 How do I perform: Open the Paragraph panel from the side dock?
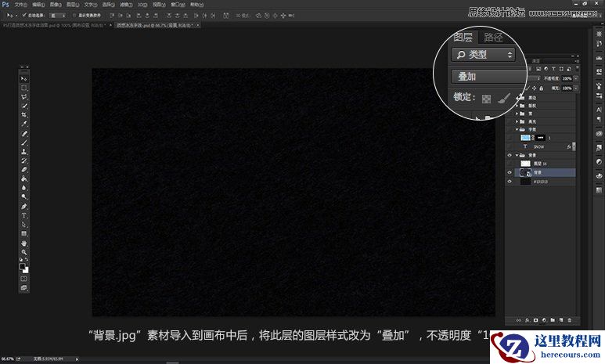[x=599, y=119]
